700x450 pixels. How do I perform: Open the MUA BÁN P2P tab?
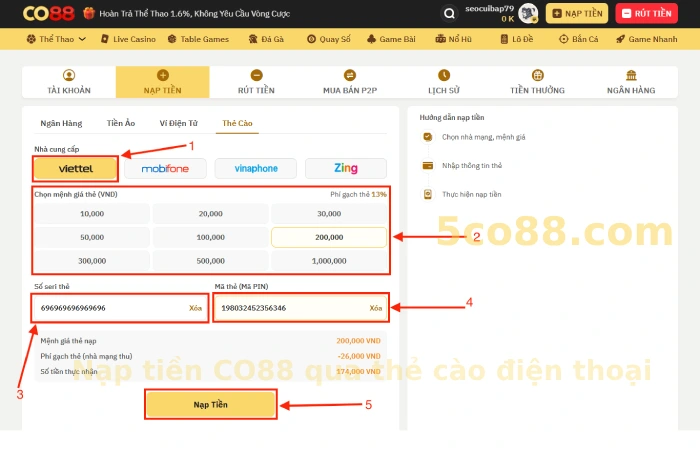click(350, 82)
